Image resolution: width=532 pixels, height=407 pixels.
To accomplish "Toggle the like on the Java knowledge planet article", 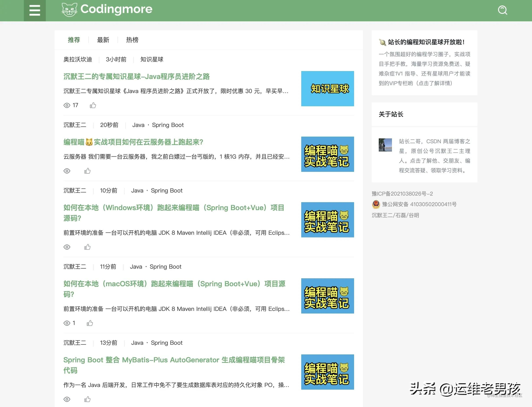I will tap(93, 105).
